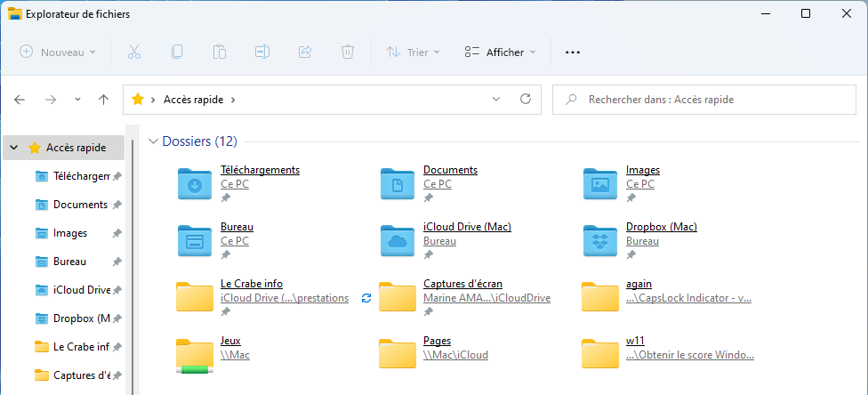
Task: Select the Bureau folder icon in main pane
Action: click(x=194, y=240)
